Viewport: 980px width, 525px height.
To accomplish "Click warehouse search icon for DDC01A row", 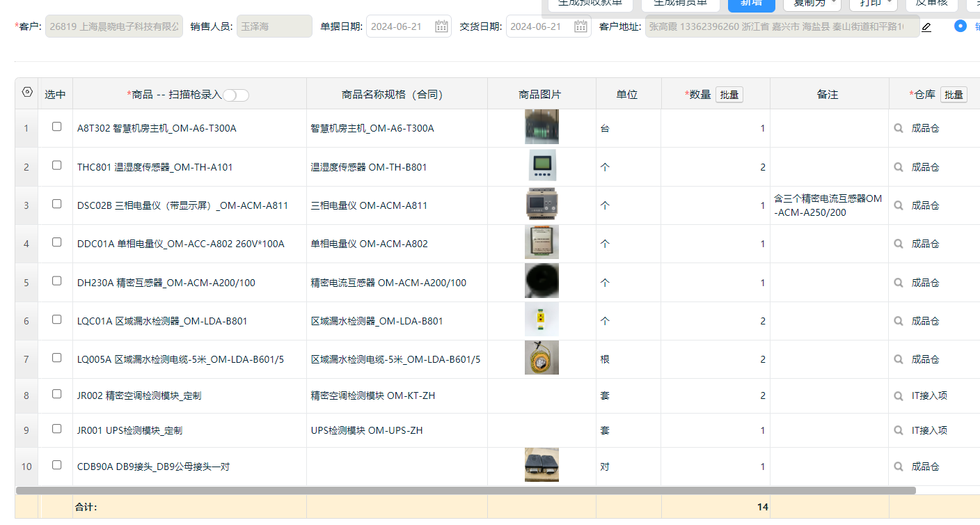I will pyautogui.click(x=899, y=244).
